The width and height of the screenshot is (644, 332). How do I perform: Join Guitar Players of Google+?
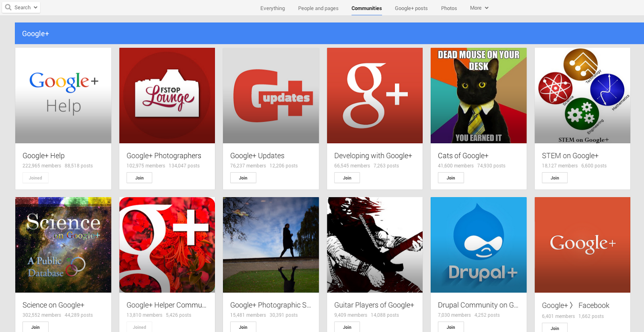coord(347,327)
